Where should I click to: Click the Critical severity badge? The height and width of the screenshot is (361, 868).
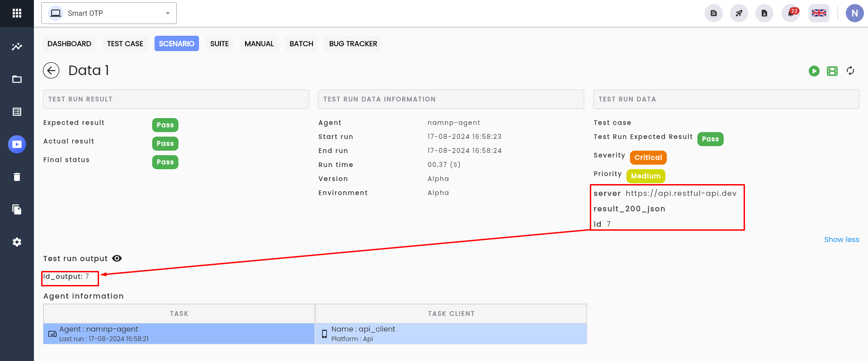pos(648,157)
